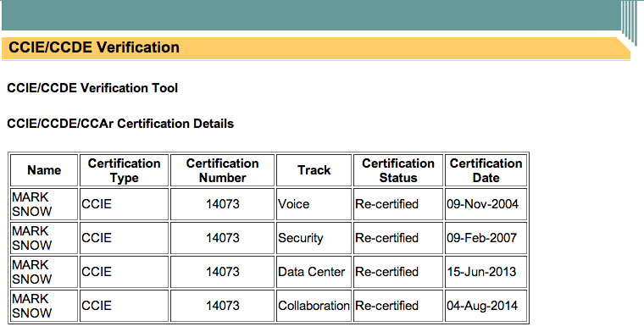Click number 14073 in the Security row
This screenshot has width=644, height=332.
coord(223,238)
